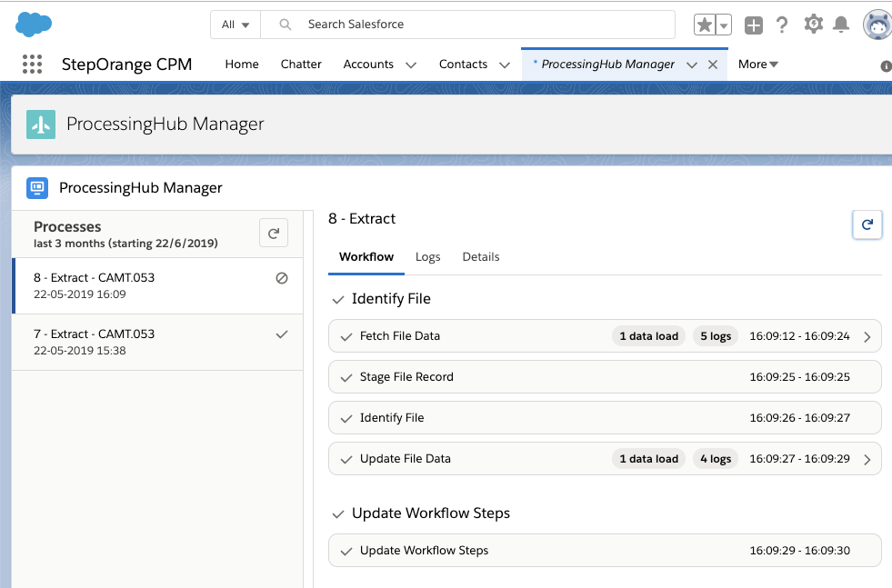Toggle the favorites star for this page

point(703,25)
